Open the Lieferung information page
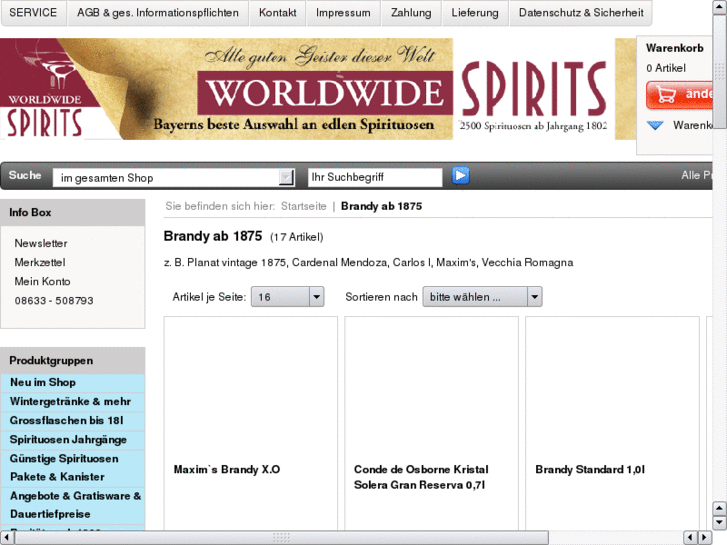Viewport: 727px width, 545px height. pyautogui.click(x=475, y=13)
